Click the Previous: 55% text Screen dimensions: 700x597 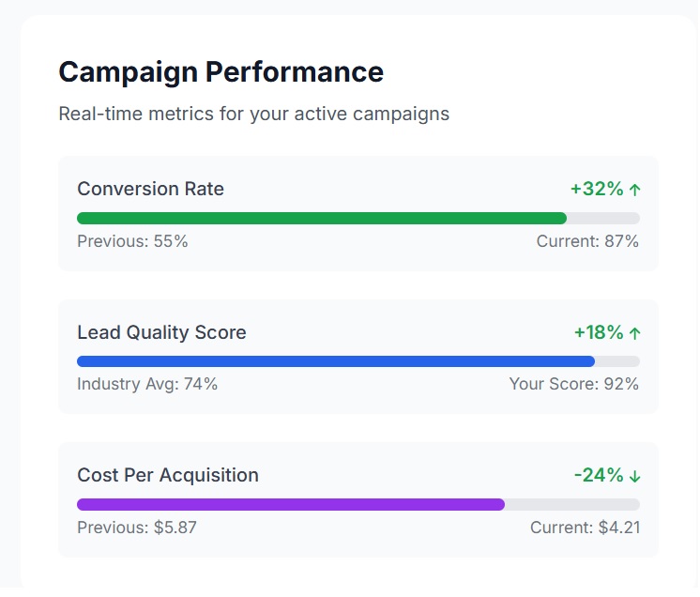click(x=132, y=241)
